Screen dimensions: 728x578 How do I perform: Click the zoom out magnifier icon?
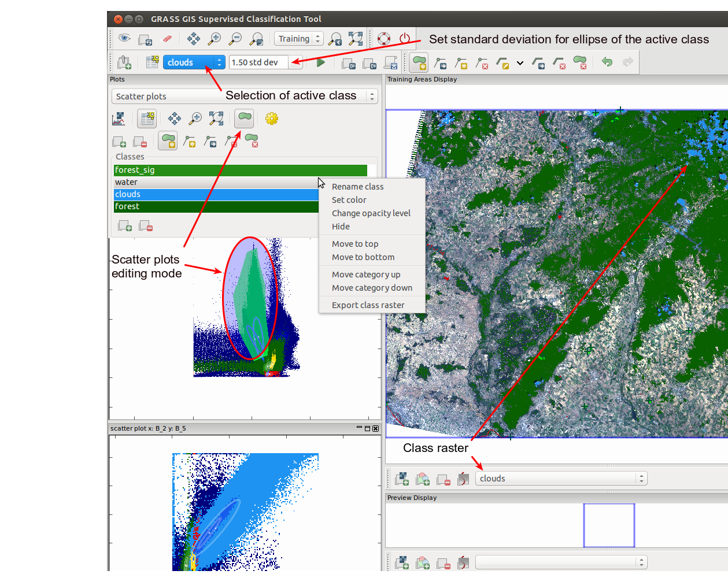coord(235,39)
